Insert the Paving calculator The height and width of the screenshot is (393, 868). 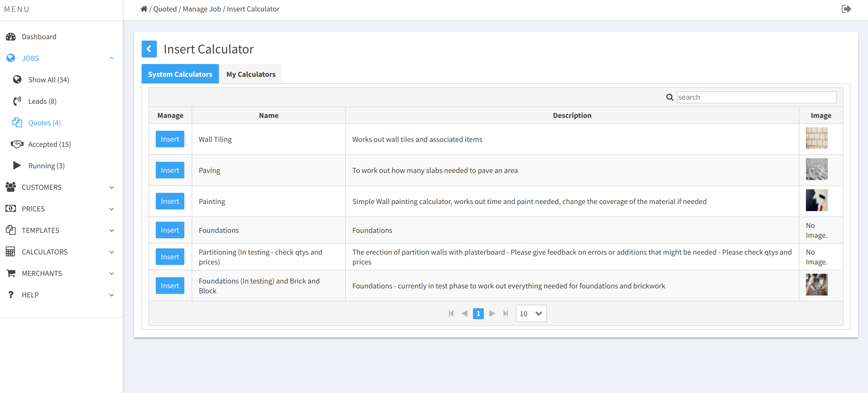point(170,170)
